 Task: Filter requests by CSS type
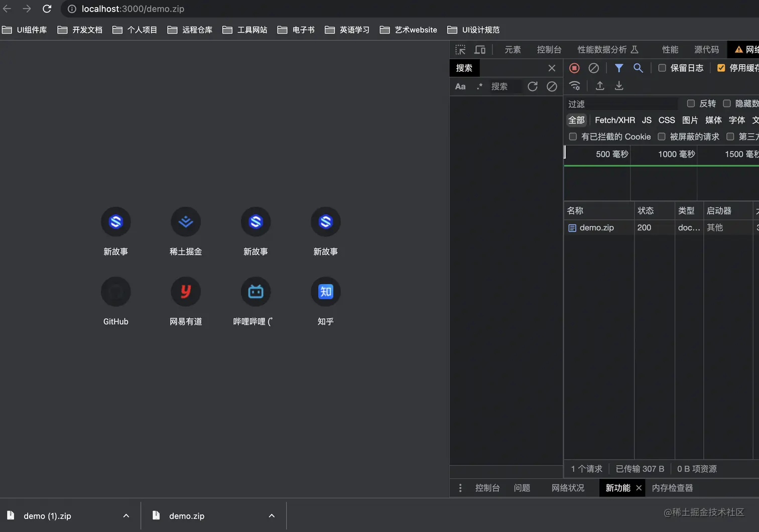pyautogui.click(x=667, y=120)
